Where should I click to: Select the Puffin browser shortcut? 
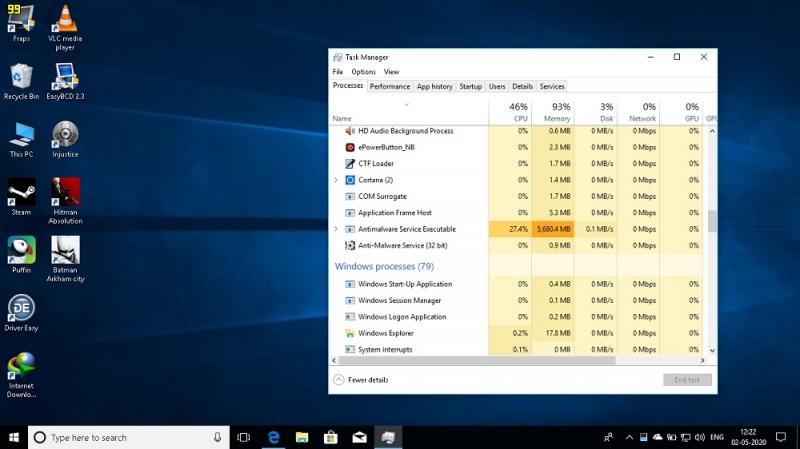pyautogui.click(x=21, y=255)
